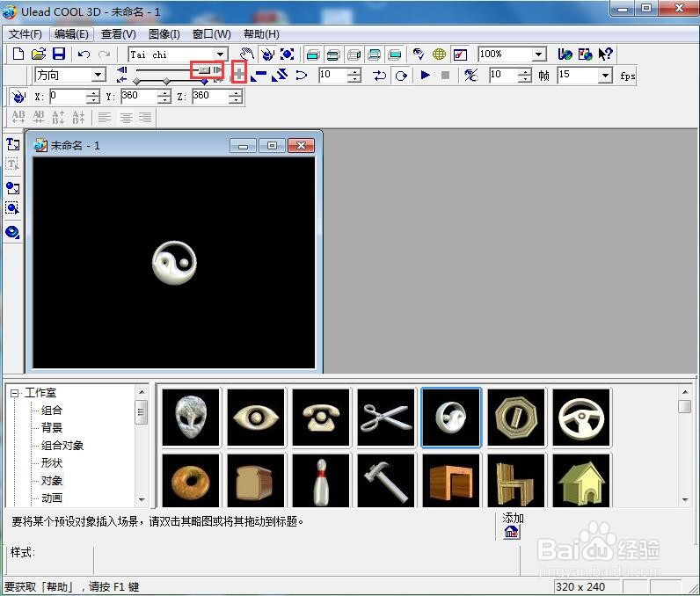The image size is (700, 596).
Task: Remove key frame with the minus icon
Action: point(259,75)
